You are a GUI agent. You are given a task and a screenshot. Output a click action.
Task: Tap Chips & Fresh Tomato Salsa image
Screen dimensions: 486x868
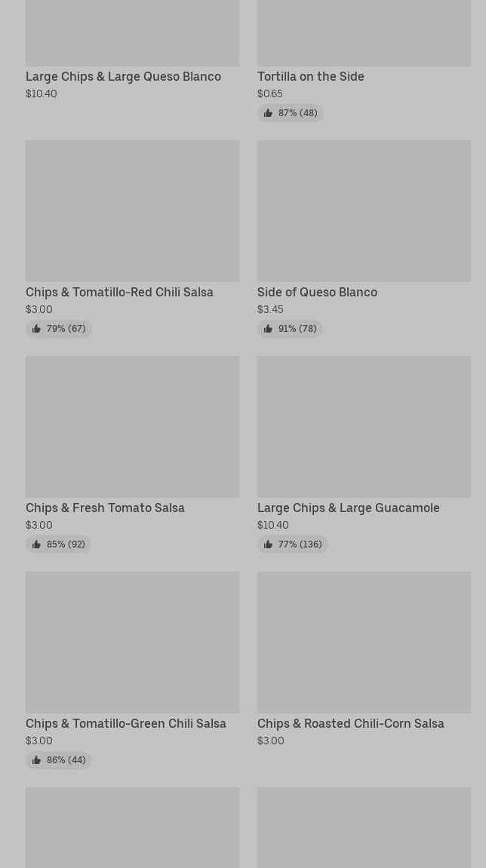click(x=132, y=427)
